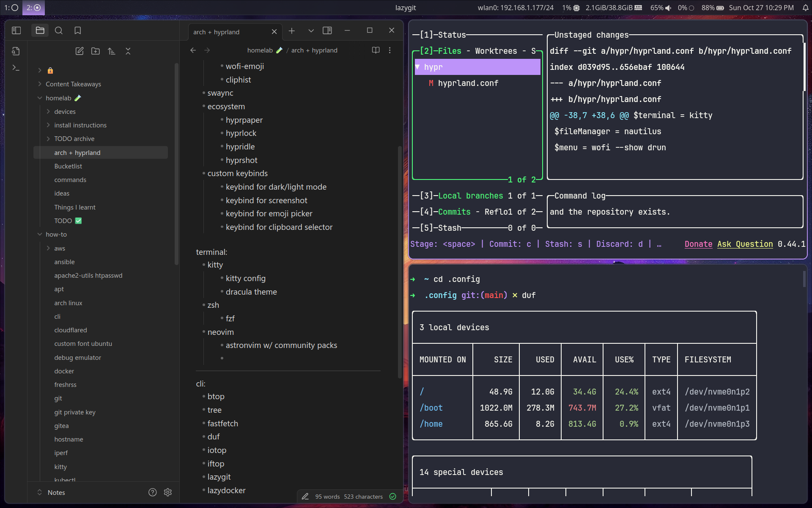Change the file sort order icon

coord(112,51)
